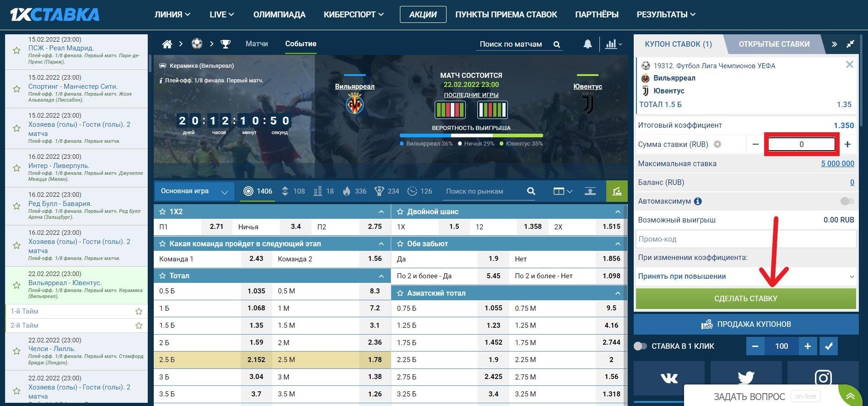
Task: Open the ЛИНИЯ menu
Action: pyautogui.click(x=172, y=14)
